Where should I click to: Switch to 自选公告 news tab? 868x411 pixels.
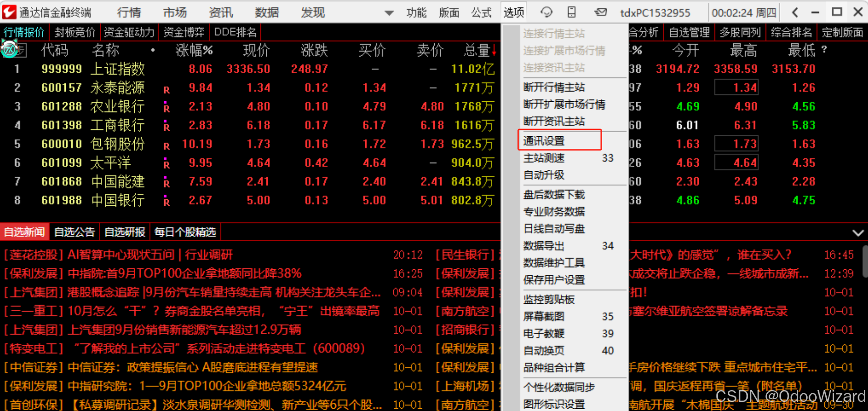tap(74, 233)
